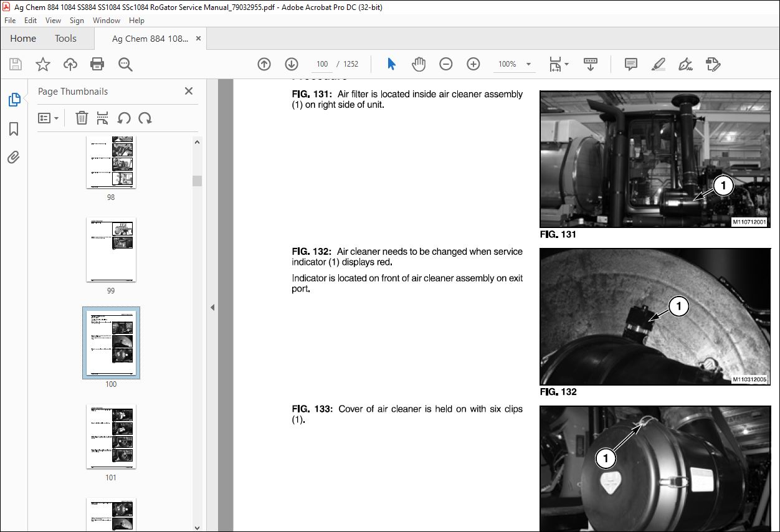Choose the arrow selection tool
780x532 pixels.
[391, 64]
